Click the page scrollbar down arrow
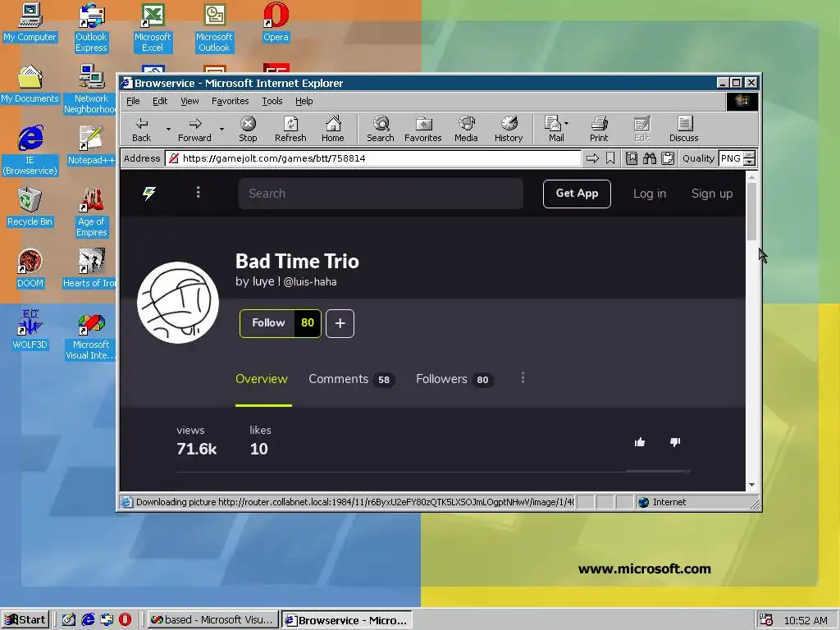Viewport: 840px width, 630px height. pyautogui.click(x=751, y=484)
